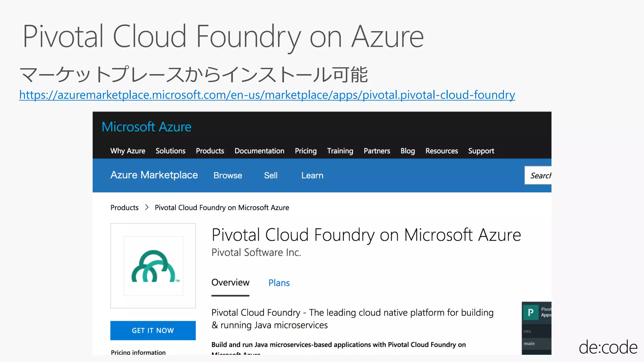Click the Azure Marketplace title
Screen dimensions: 644x362
[154, 175]
